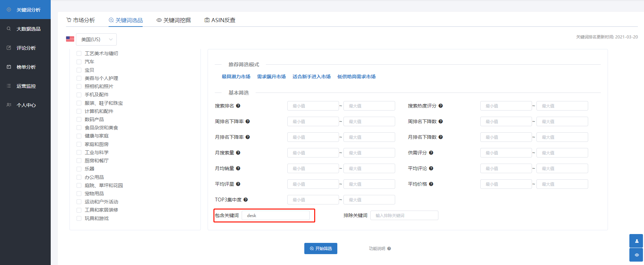Viewport: 644px width, 265px height.
Task: Click the 包含关键词 input with desk
Action: (276, 215)
